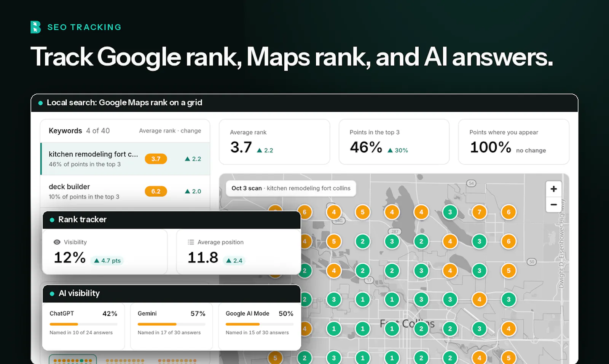Click the list icon beside Average position

(x=191, y=242)
